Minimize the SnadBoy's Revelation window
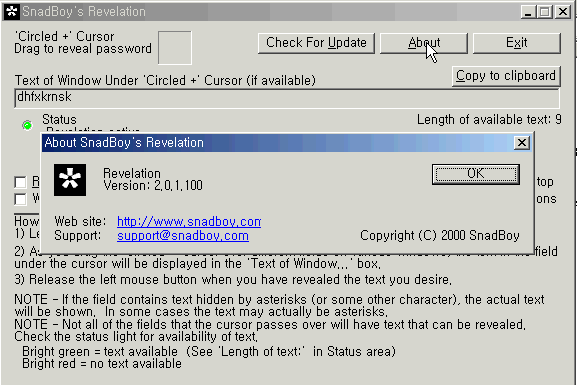The image size is (577, 385). click(528, 12)
